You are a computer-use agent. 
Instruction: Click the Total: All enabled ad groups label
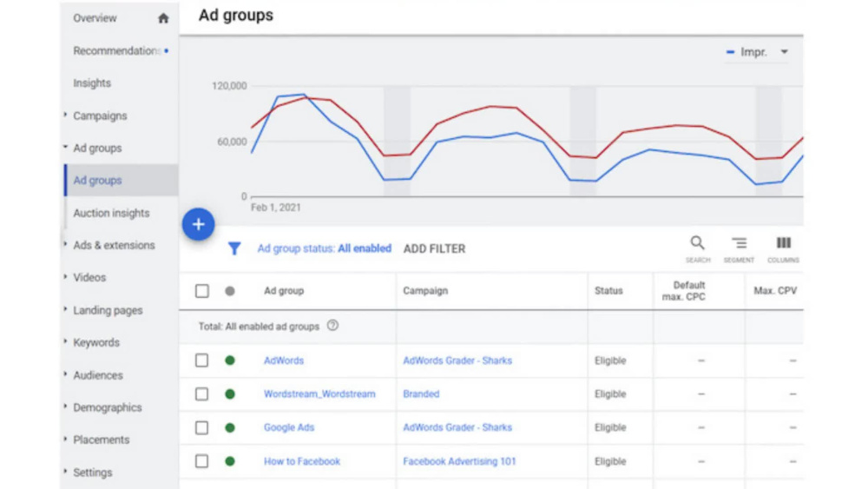[259, 327]
